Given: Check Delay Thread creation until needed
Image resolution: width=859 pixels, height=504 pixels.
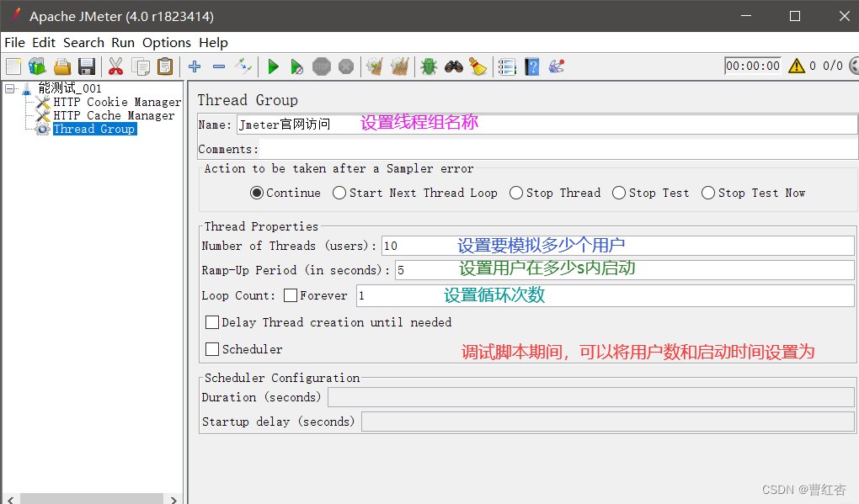Looking at the screenshot, I should coord(212,321).
